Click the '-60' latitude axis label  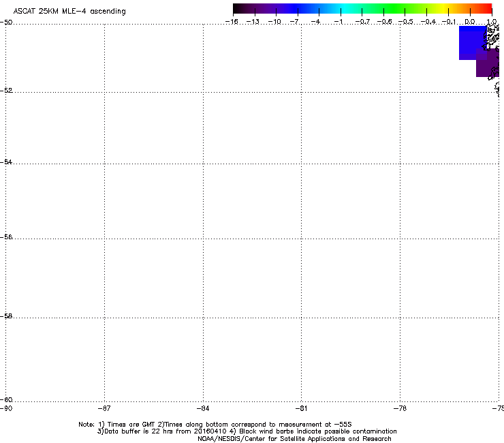(x=6, y=399)
